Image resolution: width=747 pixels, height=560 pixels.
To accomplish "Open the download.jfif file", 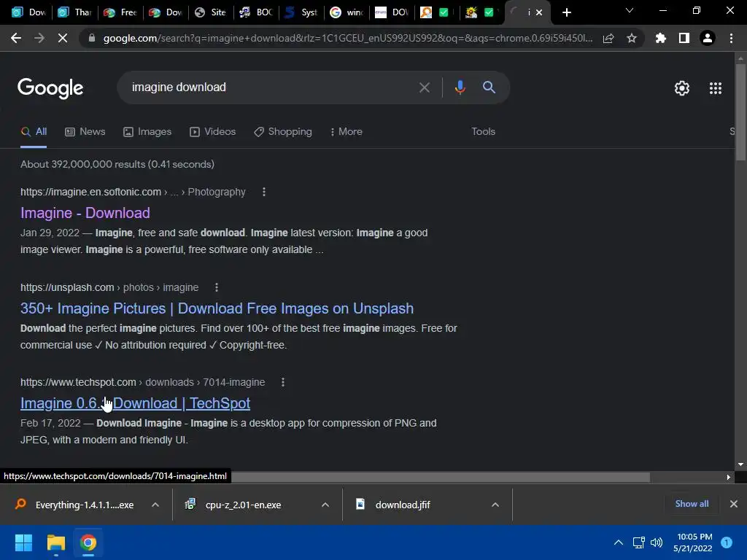I will [393, 505].
